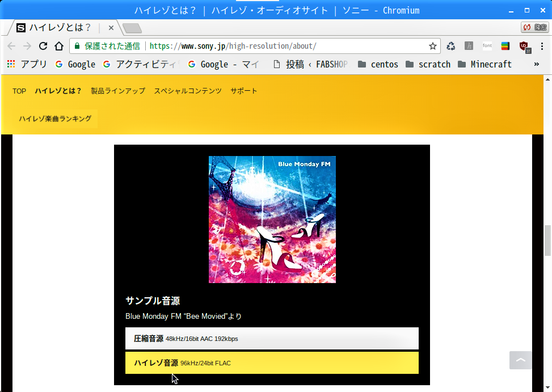The image size is (552, 392).
Task: Click the vertical scrollbar thumb
Action: (547, 241)
